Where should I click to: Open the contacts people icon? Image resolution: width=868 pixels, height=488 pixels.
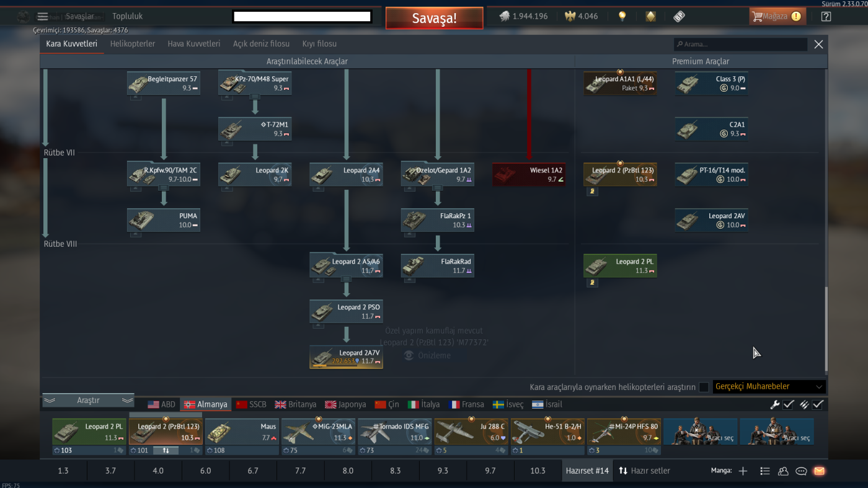(783, 471)
